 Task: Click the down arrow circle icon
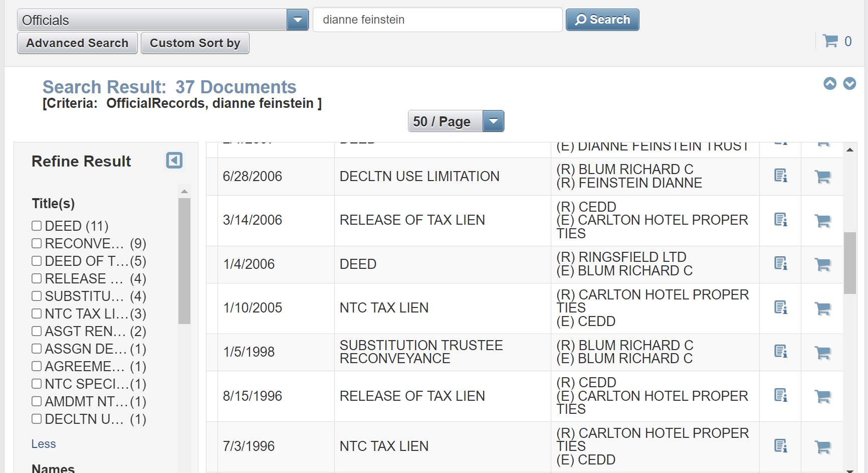coord(849,83)
